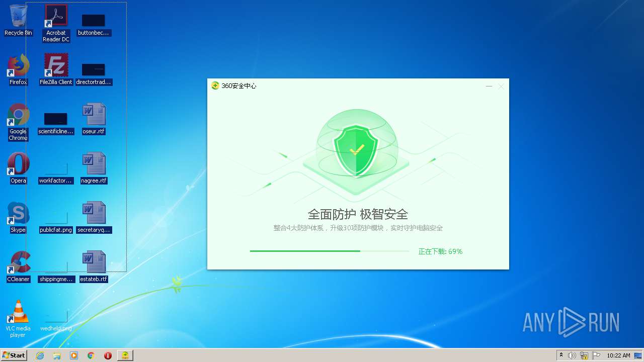Open Windows Media Player from taskbar

(x=74, y=355)
